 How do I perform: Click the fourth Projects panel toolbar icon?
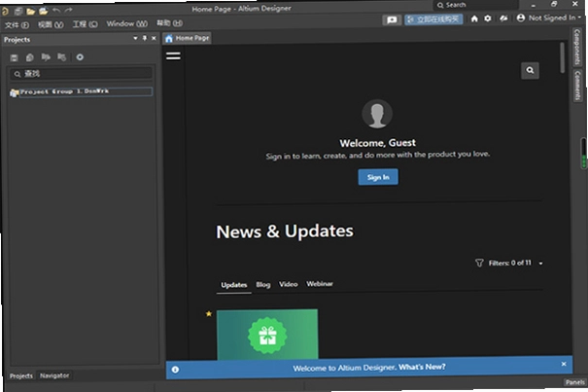[61, 57]
